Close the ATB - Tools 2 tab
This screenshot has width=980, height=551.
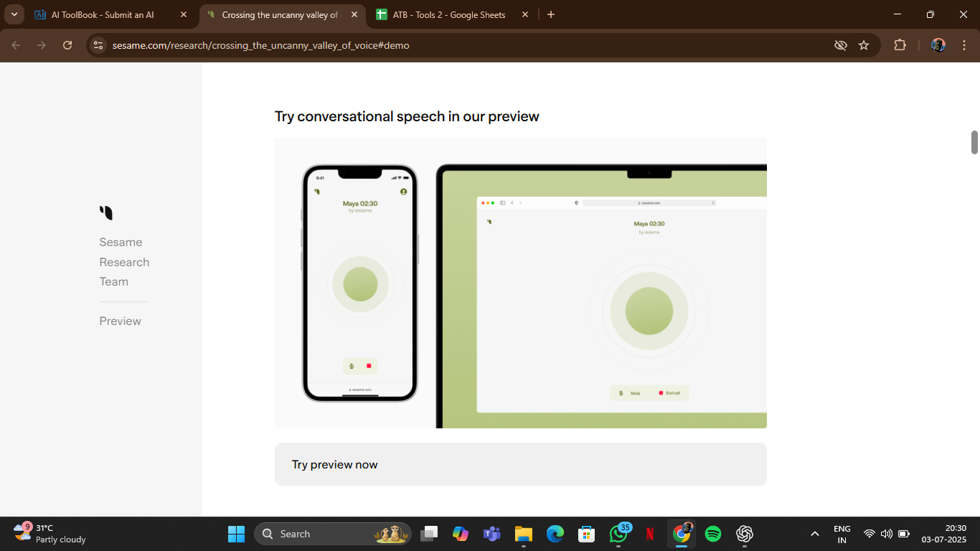coord(525,14)
